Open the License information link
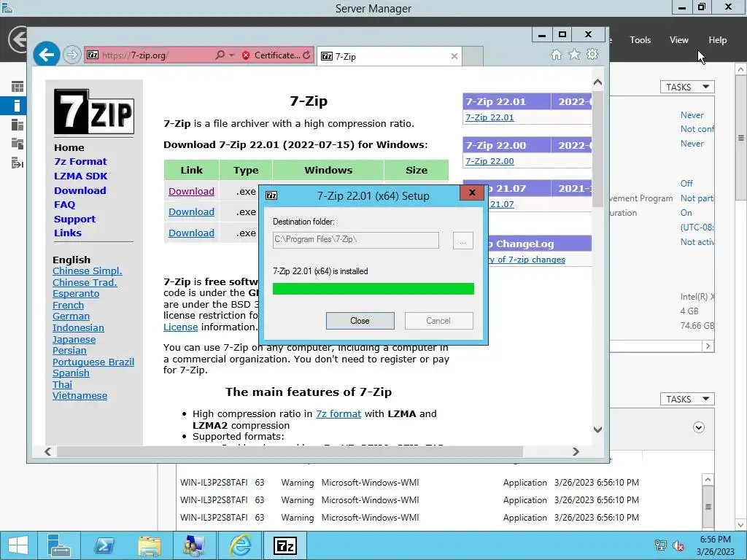Viewport: 747px width, 560px height. pyautogui.click(x=181, y=327)
